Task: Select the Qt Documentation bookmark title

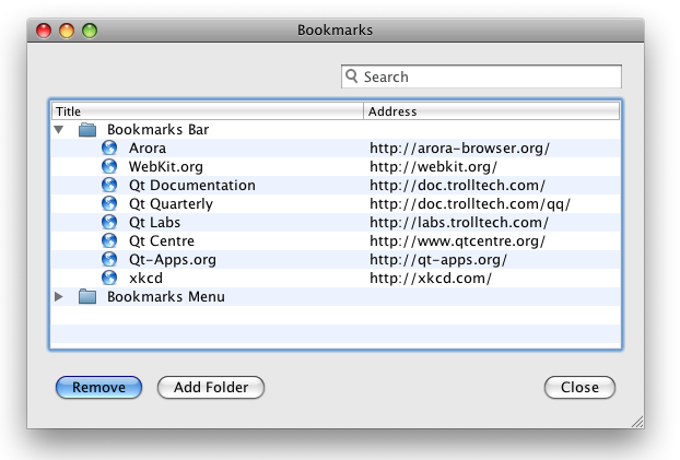Action: point(192,185)
